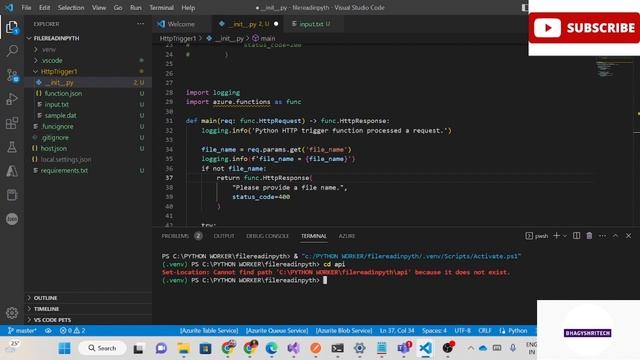Open the File menu
Image resolution: width=640 pixels, height=360 pixels.
(x=26, y=8)
